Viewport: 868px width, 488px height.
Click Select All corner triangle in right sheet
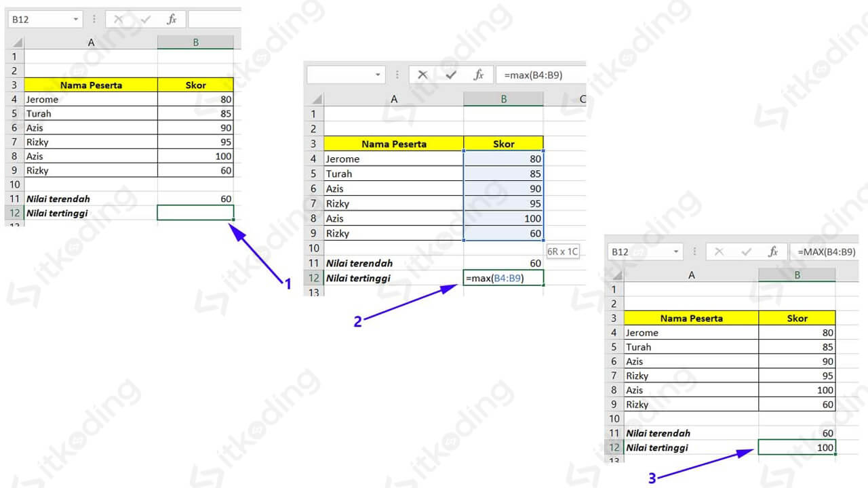click(x=616, y=275)
